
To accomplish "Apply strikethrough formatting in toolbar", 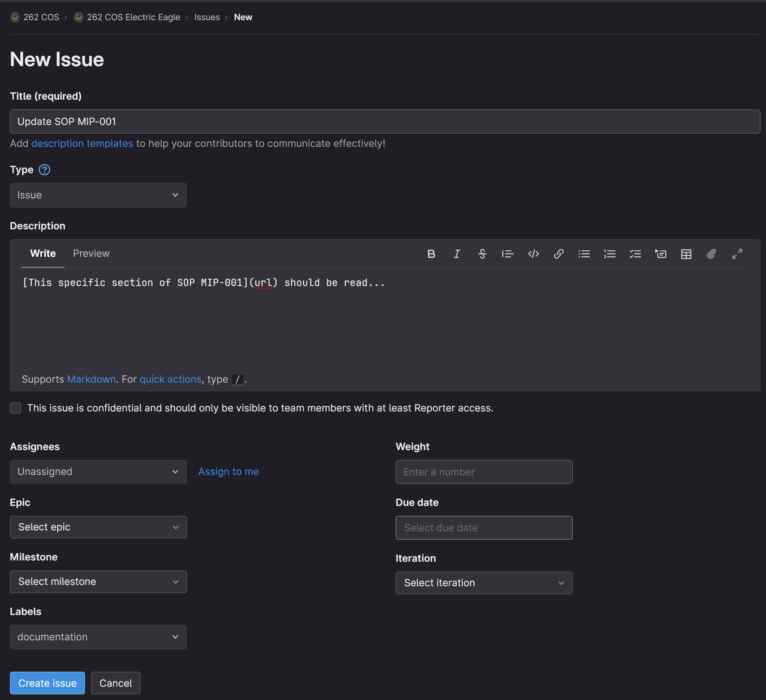I will click(x=482, y=254).
